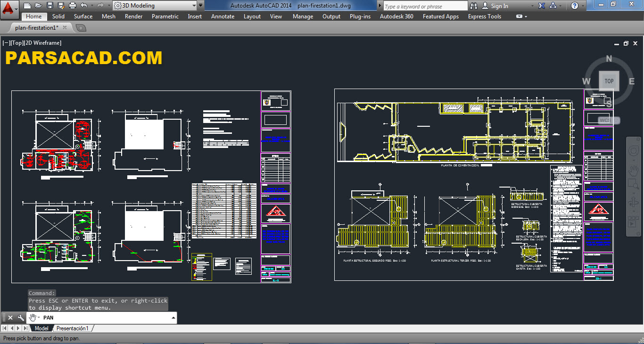
Task: Switch to the Mesh ribbon tab
Action: point(108,16)
